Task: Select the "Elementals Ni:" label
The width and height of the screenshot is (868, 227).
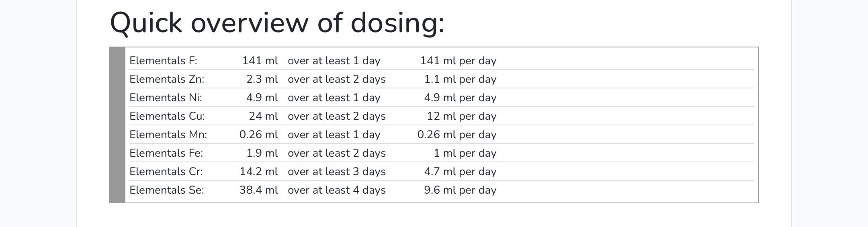Action: tap(166, 98)
